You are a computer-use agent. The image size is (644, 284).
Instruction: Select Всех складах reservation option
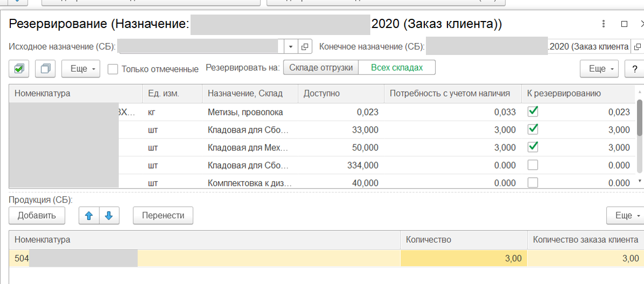(x=397, y=68)
